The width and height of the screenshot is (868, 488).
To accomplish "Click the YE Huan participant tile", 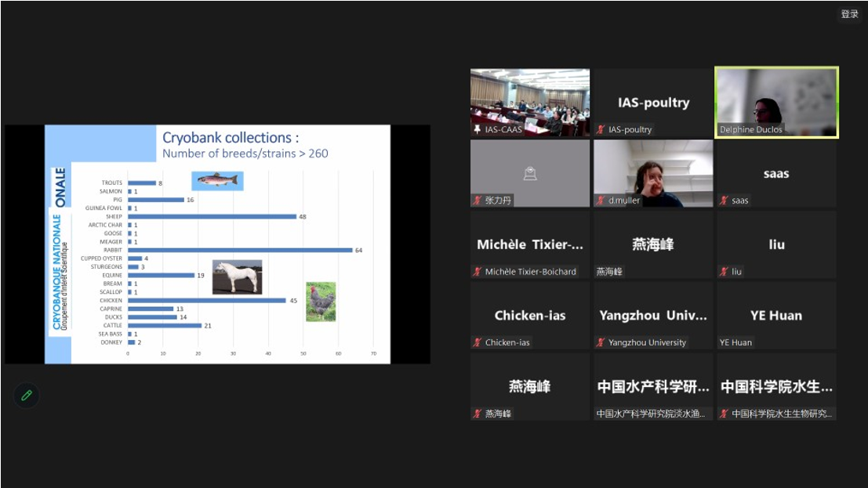I will click(776, 316).
